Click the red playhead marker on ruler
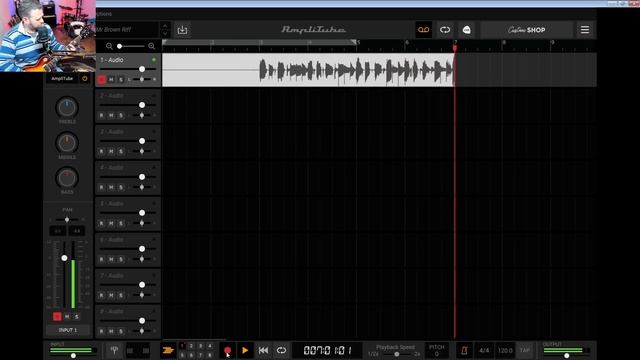Viewport: 640px width, 360px height. click(x=455, y=48)
